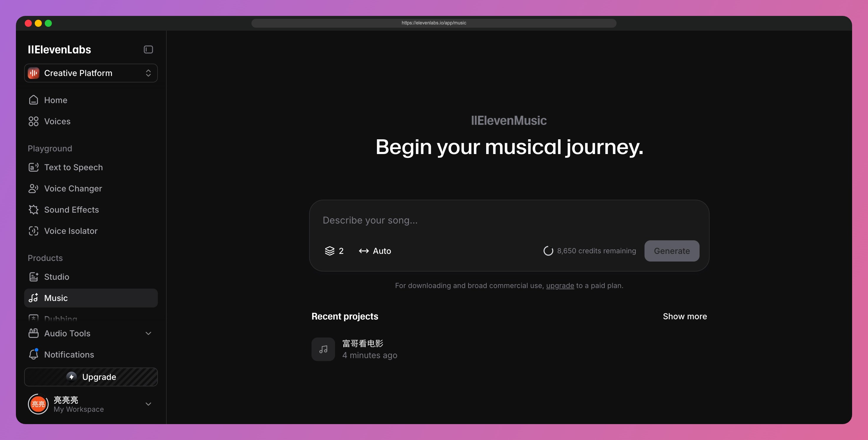
Task: Open the 富哥看电影 project title
Action: pyautogui.click(x=362, y=344)
